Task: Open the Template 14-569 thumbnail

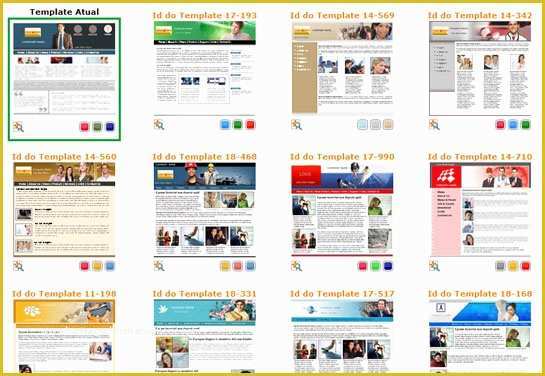Action: click(x=342, y=68)
